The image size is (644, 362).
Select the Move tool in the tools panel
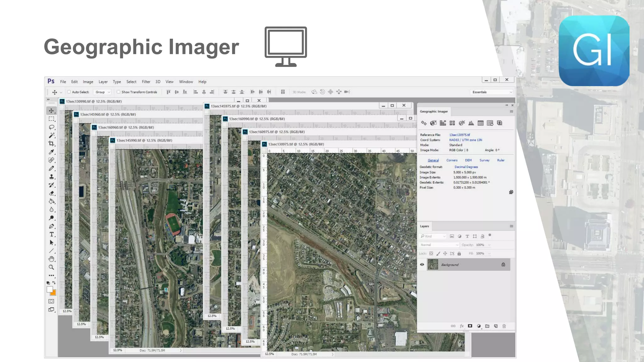coord(52,111)
